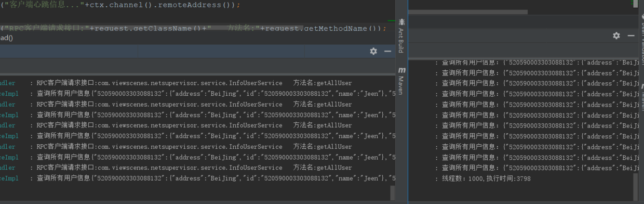Click the thread count 1000 result line

[486, 178]
